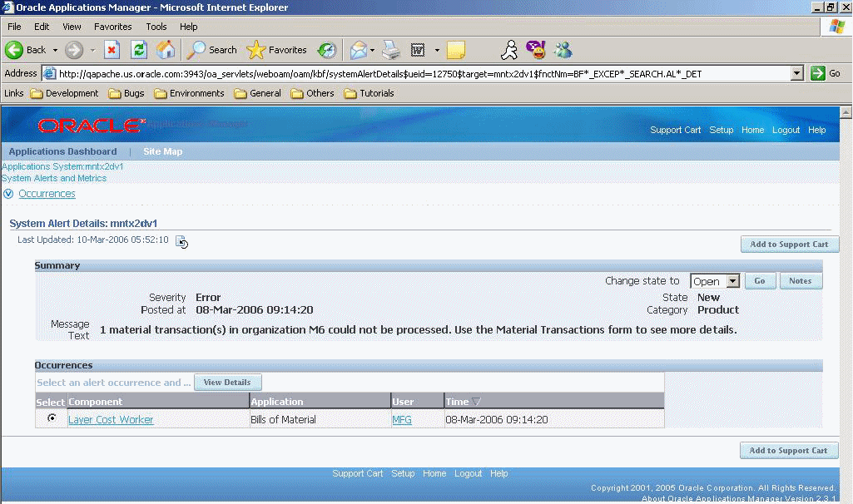Open the Development links folder
853x504 pixels.
pyautogui.click(x=65, y=93)
